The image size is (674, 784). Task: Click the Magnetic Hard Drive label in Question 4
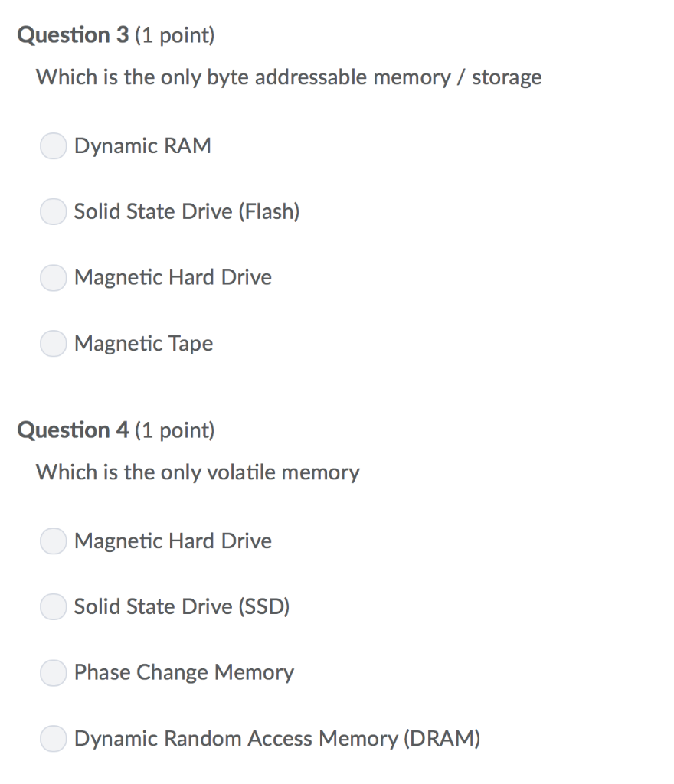173,541
